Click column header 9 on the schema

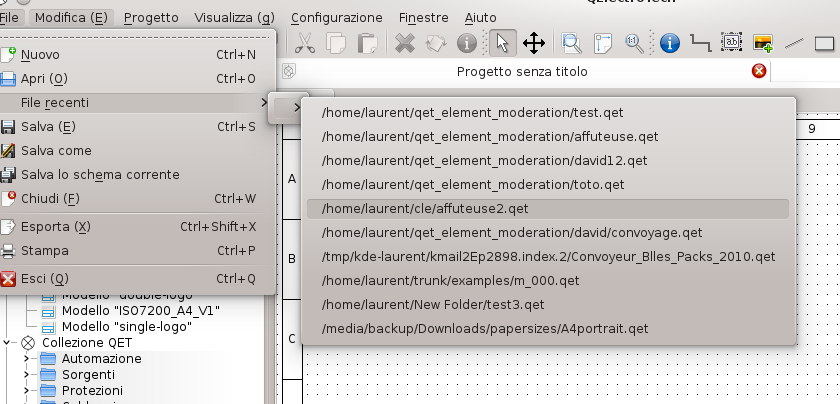(x=812, y=129)
